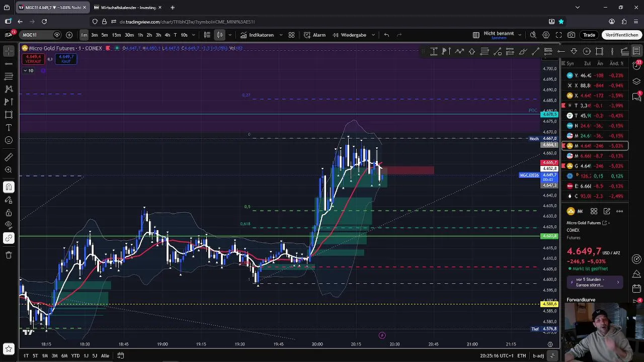Select the highlighted watchlist row -5,03%
644x362 pixels.
pyautogui.click(x=595, y=146)
